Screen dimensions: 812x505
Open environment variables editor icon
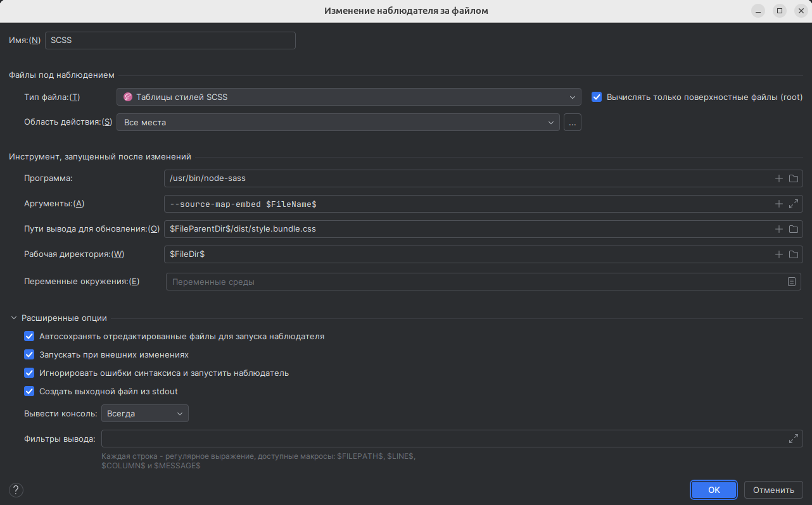791,282
